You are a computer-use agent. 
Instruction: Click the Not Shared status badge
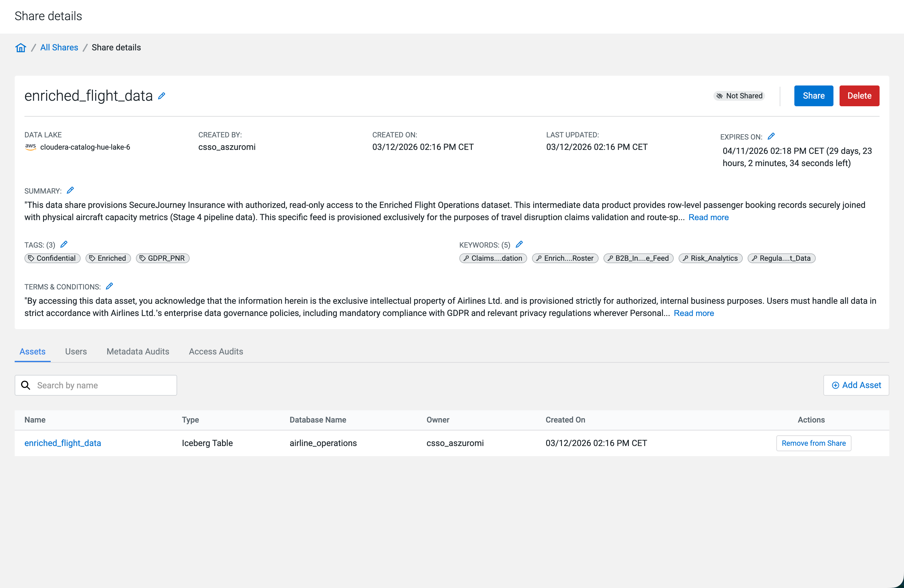(x=739, y=96)
